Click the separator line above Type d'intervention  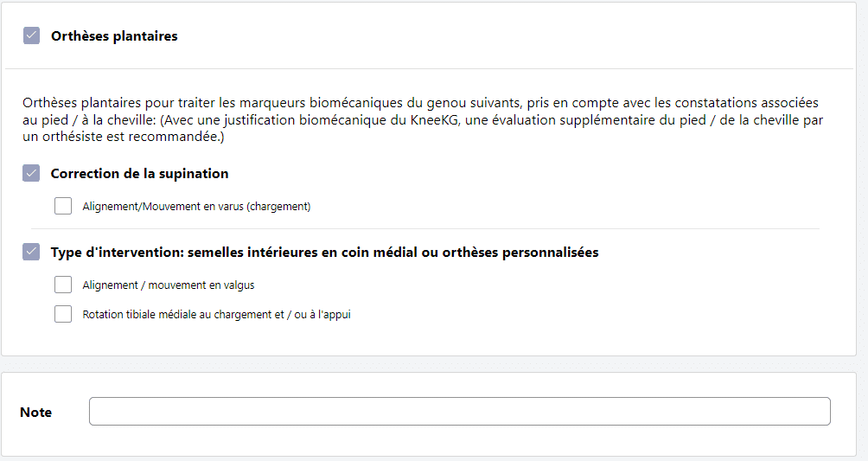[x=424, y=229]
